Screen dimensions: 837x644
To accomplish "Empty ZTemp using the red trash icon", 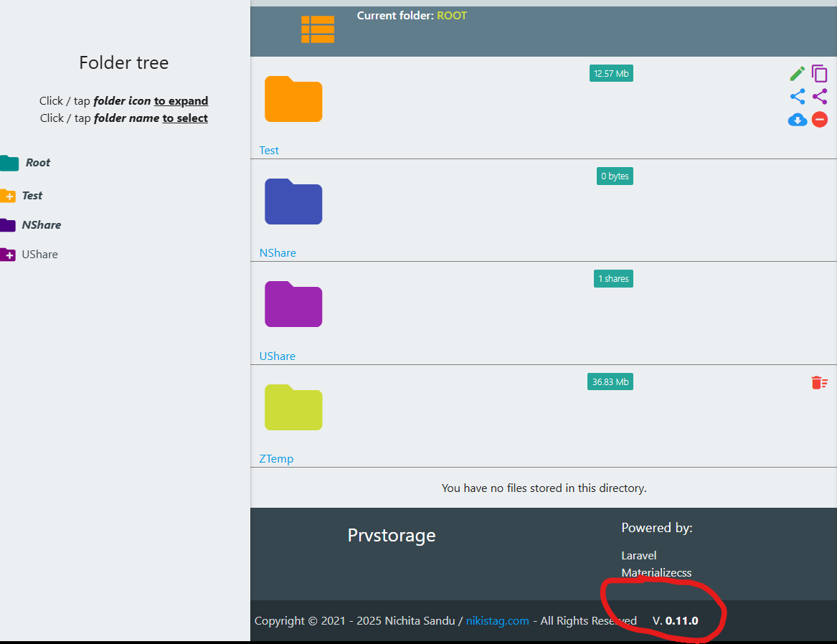I will point(819,383).
